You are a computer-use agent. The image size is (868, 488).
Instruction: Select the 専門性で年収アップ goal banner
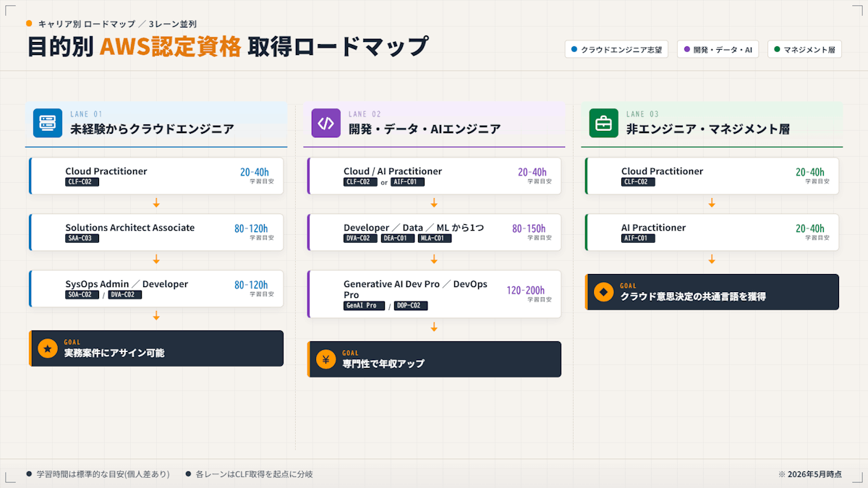tap(434, 359)
